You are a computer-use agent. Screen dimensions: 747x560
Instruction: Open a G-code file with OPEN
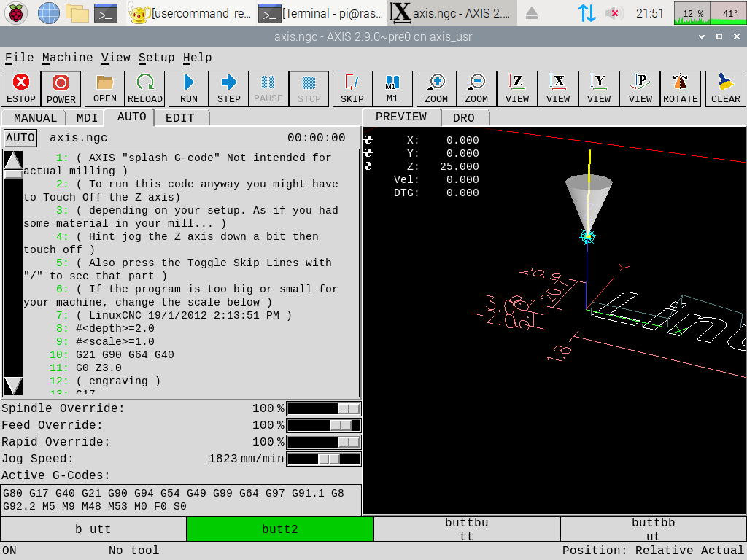pyautogui.click(x=105, y=89)
